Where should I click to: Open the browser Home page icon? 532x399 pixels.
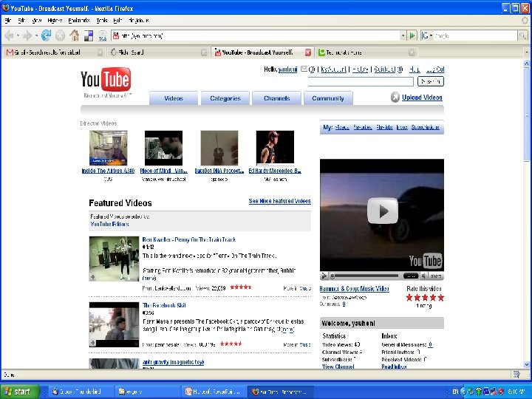coord(75,35)
